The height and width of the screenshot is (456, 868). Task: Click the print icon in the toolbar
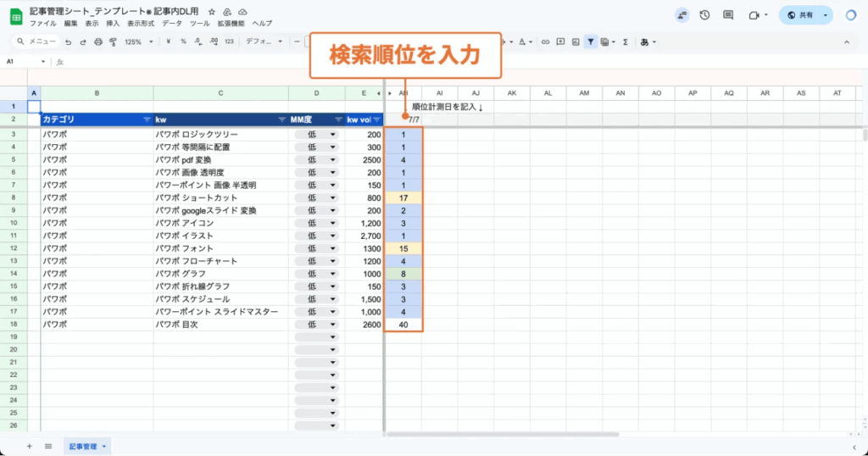click(98, 42)
